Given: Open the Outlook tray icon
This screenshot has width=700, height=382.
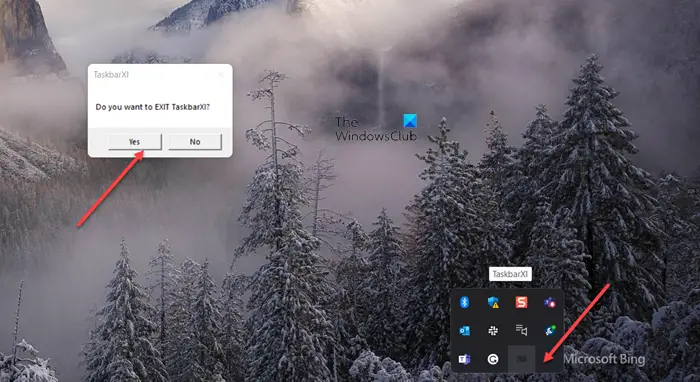Looking at the screenshot, I should (x=464, y=331).
